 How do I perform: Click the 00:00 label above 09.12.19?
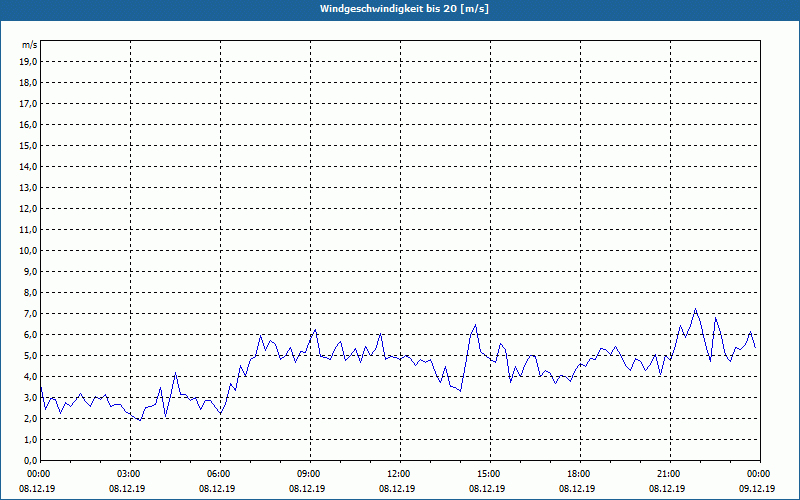point(759,474)
